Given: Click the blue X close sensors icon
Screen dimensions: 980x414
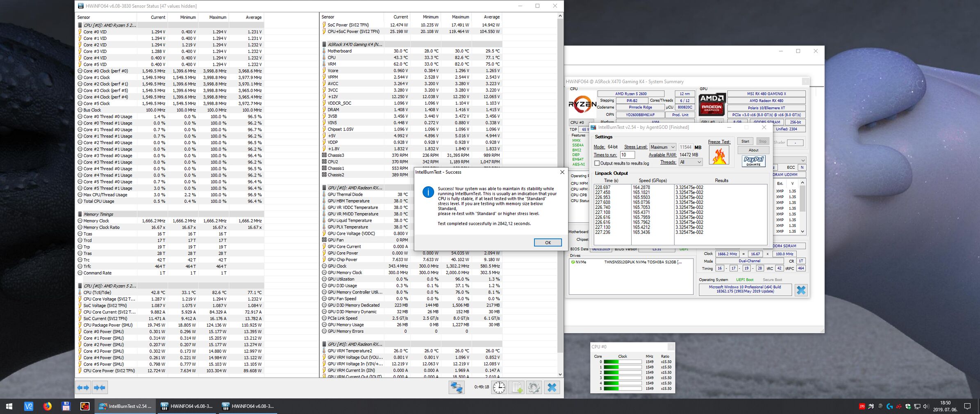Looking at the screenshot, I should click(x=552, y=387).
